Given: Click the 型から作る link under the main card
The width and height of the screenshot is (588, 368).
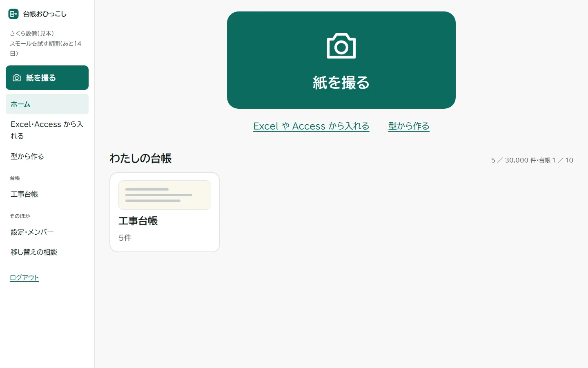Looking at the screenshot, I should (x=409, y=126).
